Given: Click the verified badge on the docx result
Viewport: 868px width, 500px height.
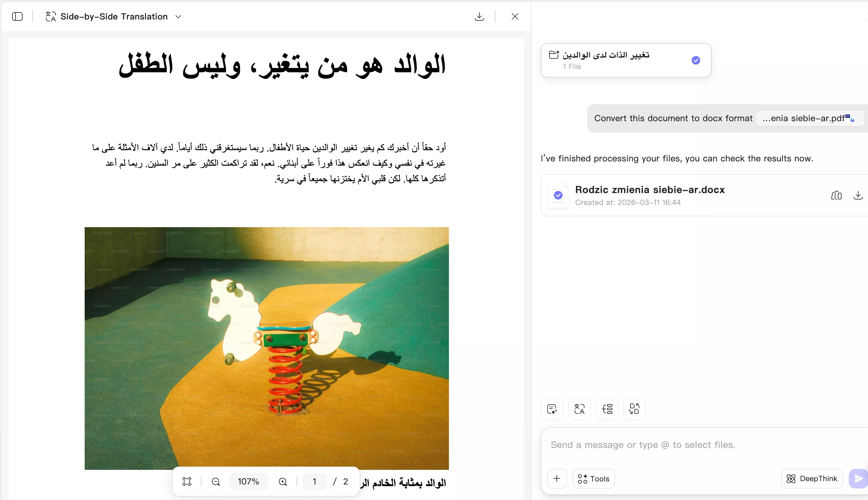Looking at the screenshot, I should click(x=558, y=195).
